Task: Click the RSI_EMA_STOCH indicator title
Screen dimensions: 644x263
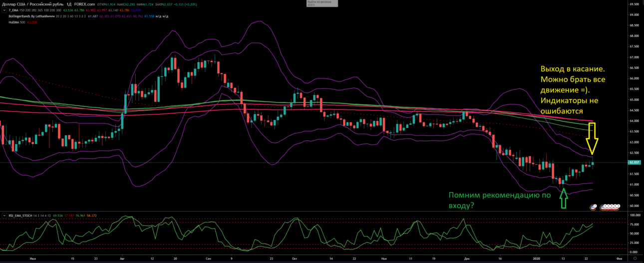Action: (20, 215)
